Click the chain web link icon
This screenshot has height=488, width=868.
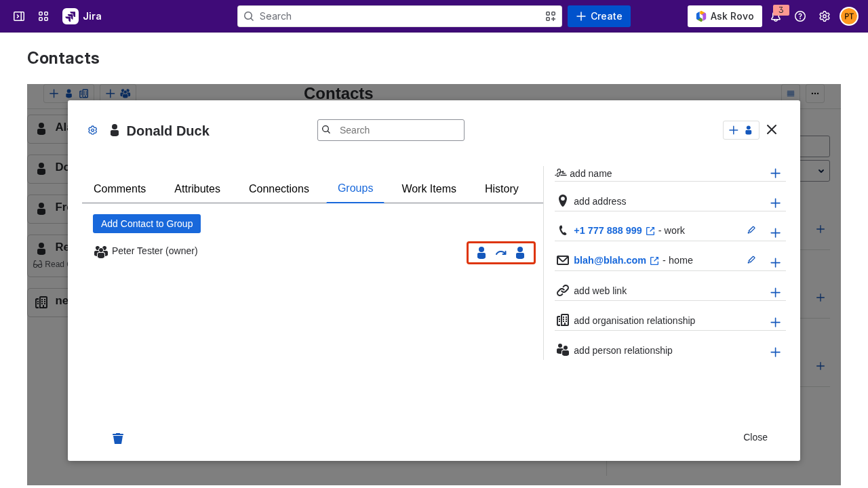(x=563, y=290)
